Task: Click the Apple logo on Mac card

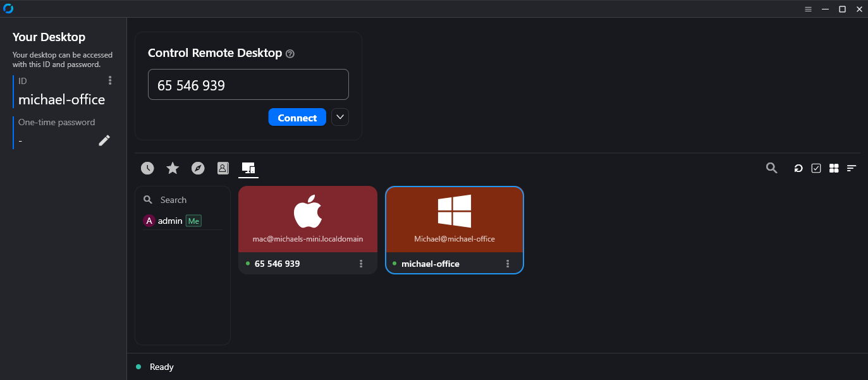Action: click(x=308, y=211)
